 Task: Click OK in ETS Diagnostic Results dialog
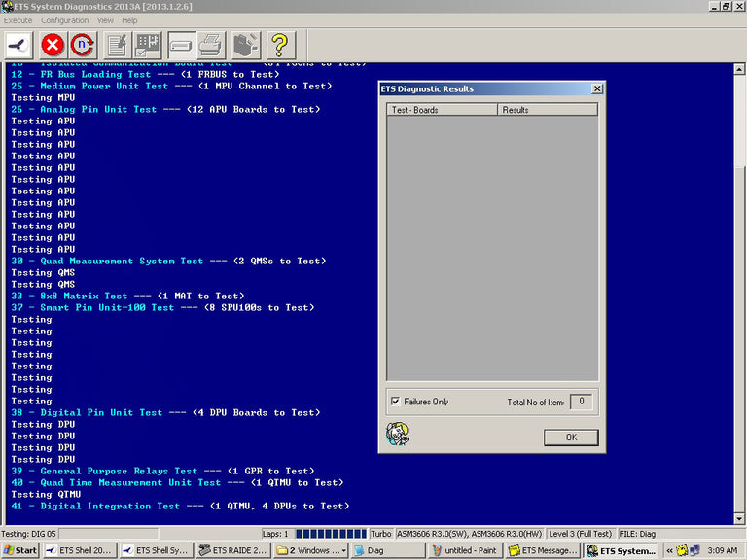[x=571, y=437]
